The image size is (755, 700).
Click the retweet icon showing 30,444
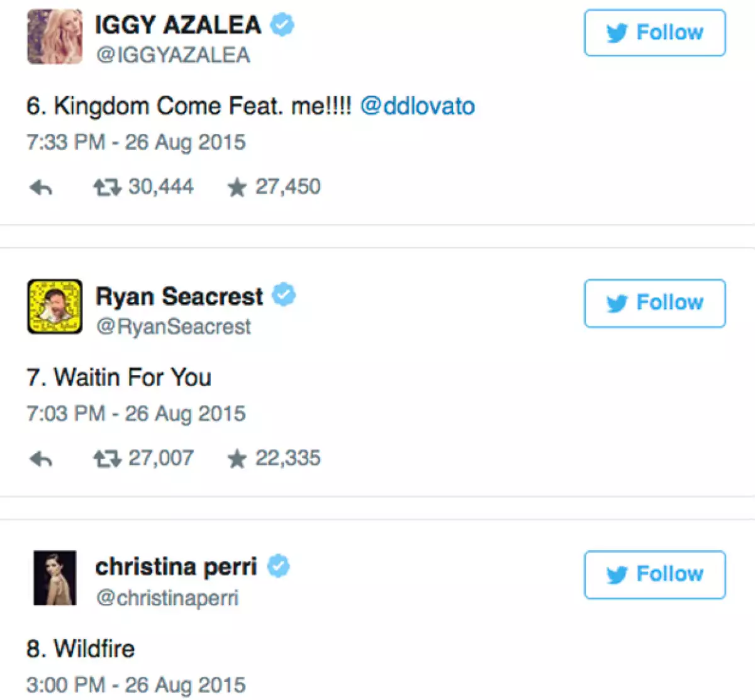(x=108, y=186)
